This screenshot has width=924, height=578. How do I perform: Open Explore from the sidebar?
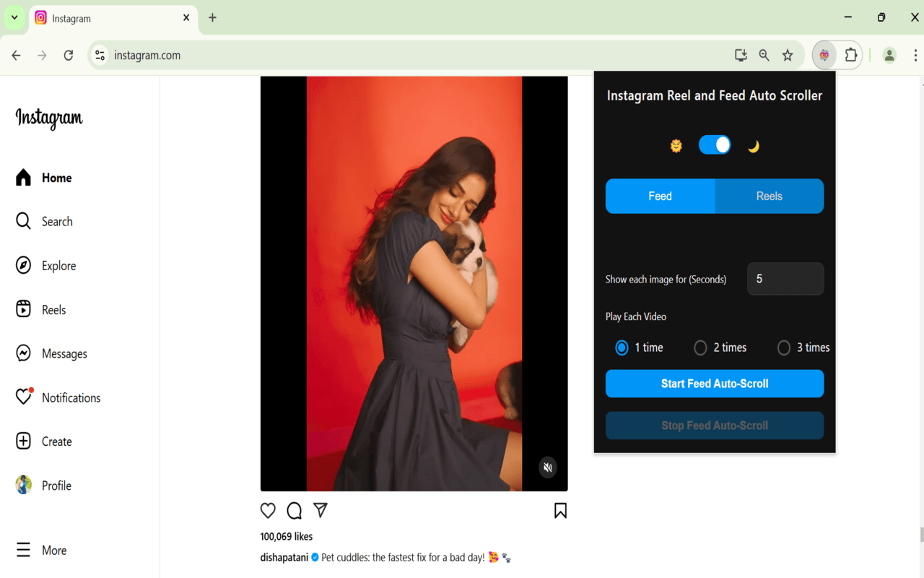coord(45,266)
